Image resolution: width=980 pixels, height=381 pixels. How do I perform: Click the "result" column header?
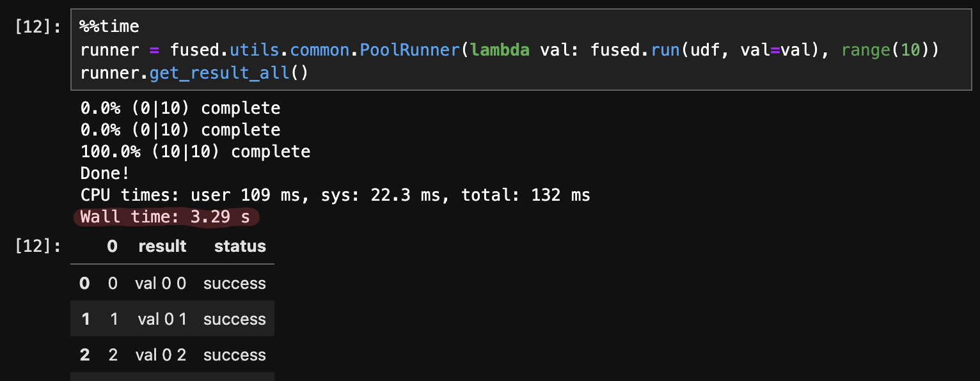point(162,247)
